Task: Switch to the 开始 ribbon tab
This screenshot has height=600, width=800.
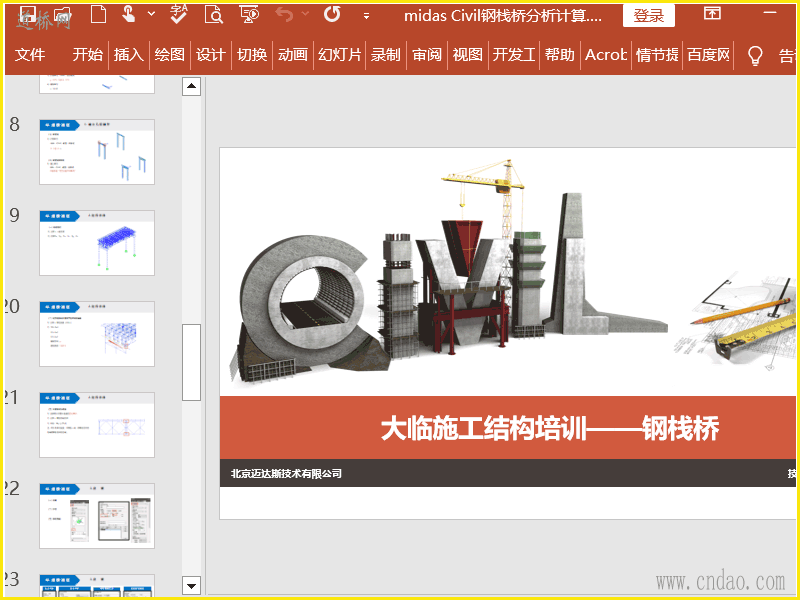Action: tap(88, 55)
